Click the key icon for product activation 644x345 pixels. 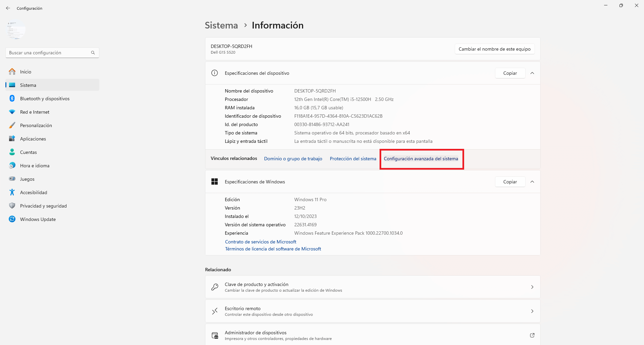click(x=215, y=287)
